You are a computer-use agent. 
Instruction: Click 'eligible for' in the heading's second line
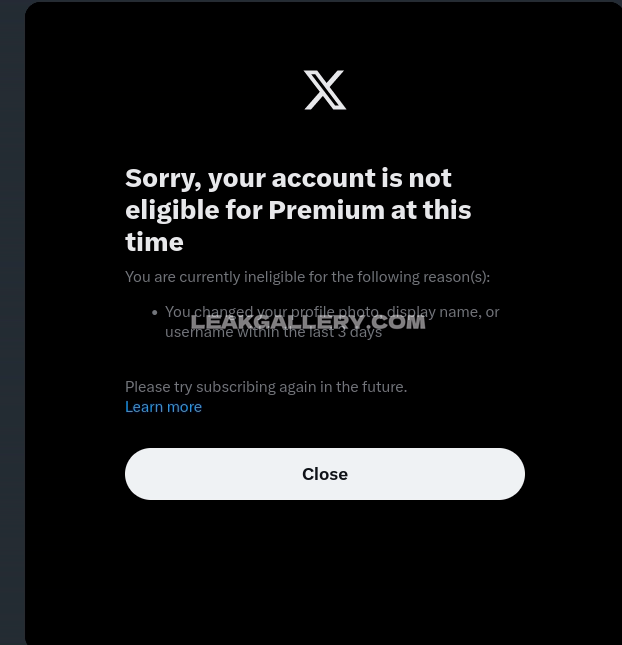[194, 211]
